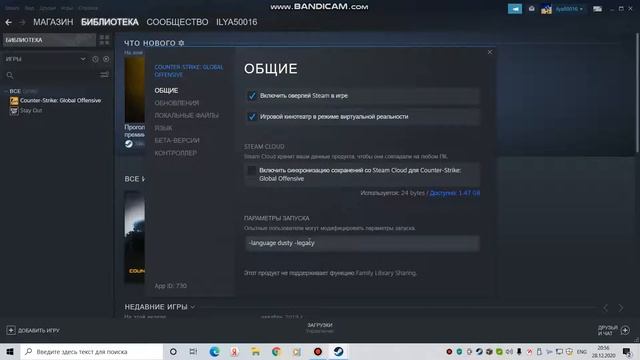Go to МАГАЗИН section
This screenshot has height=360, width=640.
click(x=53, y=22)
